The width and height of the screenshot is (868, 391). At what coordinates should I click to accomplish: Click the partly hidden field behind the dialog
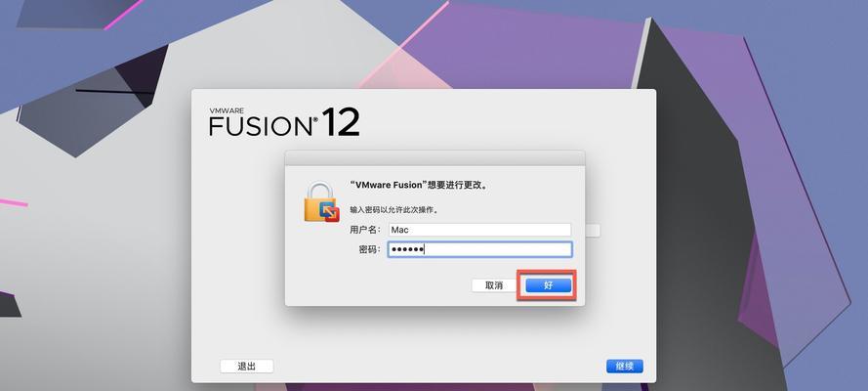point(593,231)
